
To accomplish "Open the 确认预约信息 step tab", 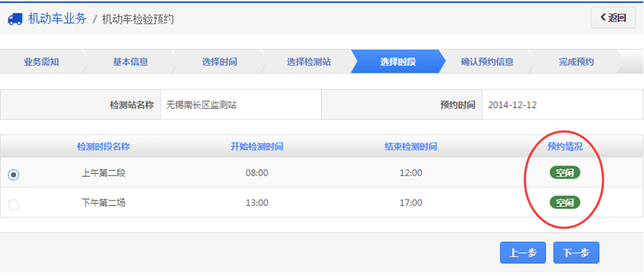I will [x=487, y=62].
